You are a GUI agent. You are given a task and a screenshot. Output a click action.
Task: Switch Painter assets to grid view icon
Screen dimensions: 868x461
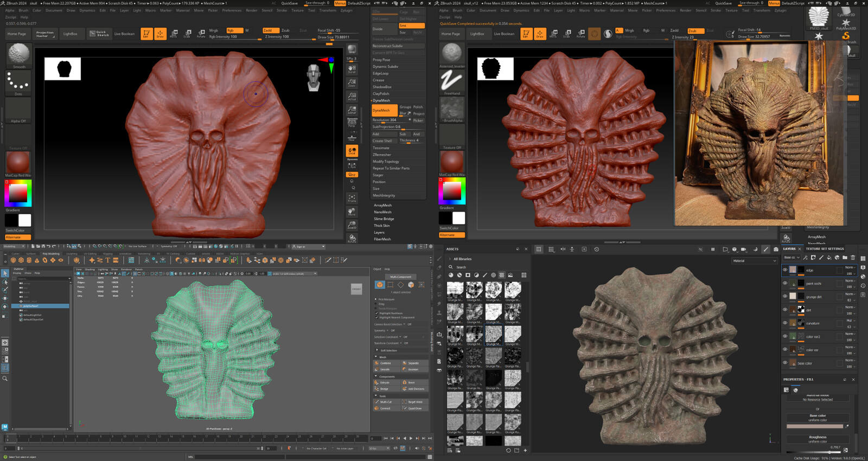pos(524,275)
